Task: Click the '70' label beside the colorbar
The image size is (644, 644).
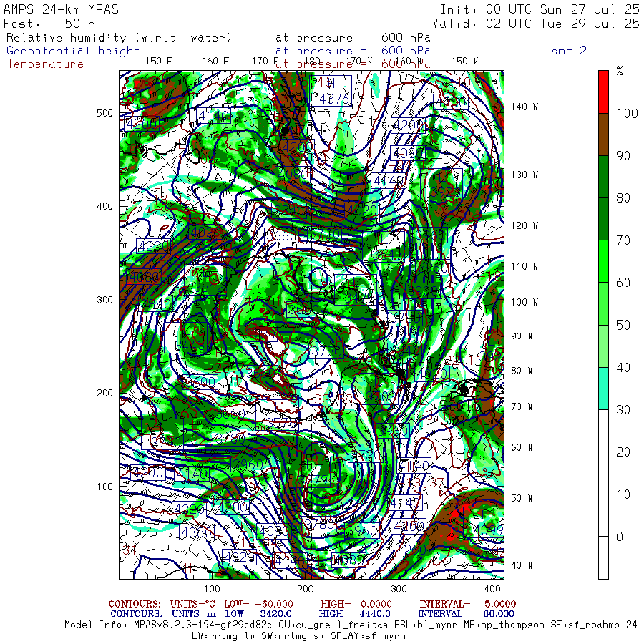Action: [623, 240]
